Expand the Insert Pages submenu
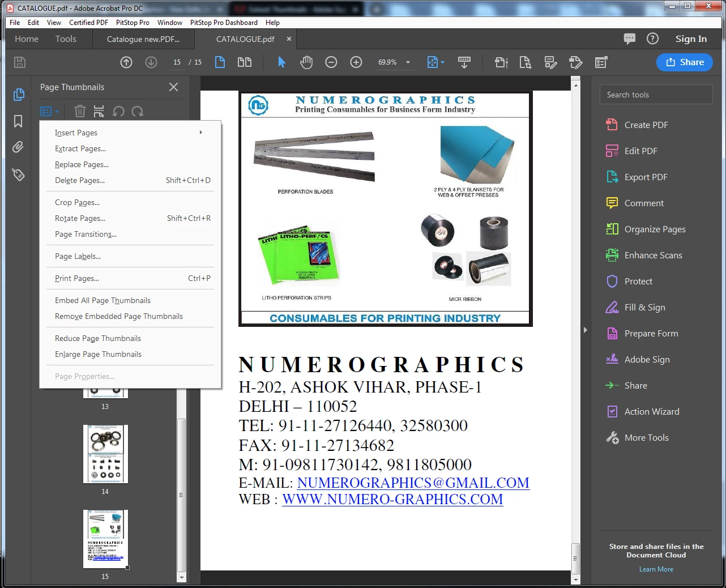This screenshot has height=588, width=726. 130,133
